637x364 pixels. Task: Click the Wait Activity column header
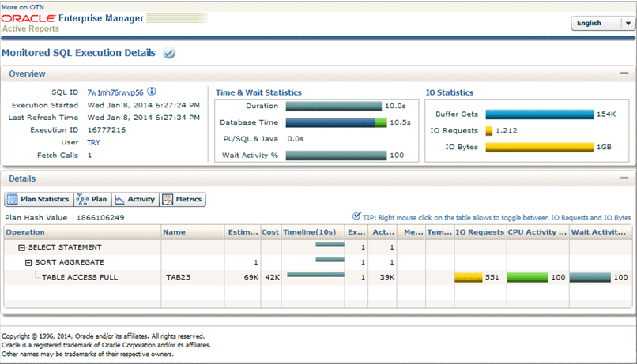coord(601,232)
